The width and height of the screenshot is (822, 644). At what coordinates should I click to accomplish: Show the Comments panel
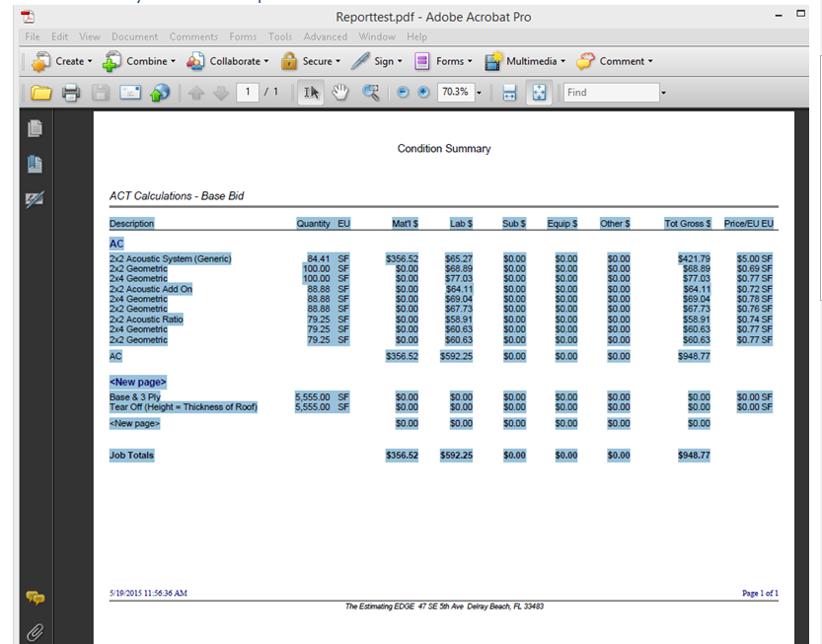[x=35, y=597]
